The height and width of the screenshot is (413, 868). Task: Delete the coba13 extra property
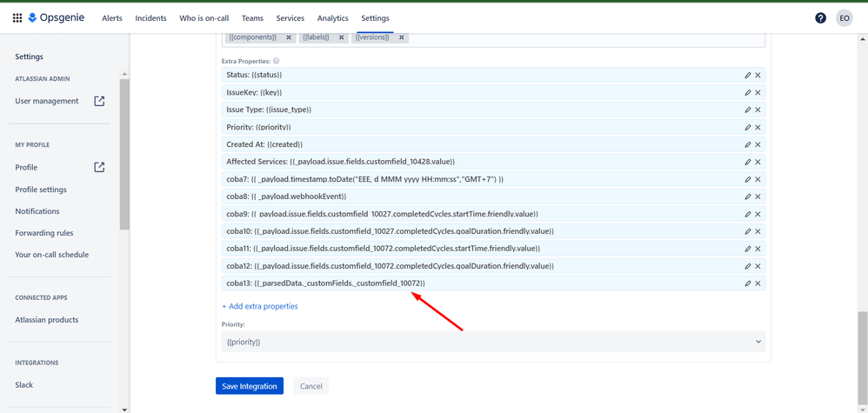758,283
